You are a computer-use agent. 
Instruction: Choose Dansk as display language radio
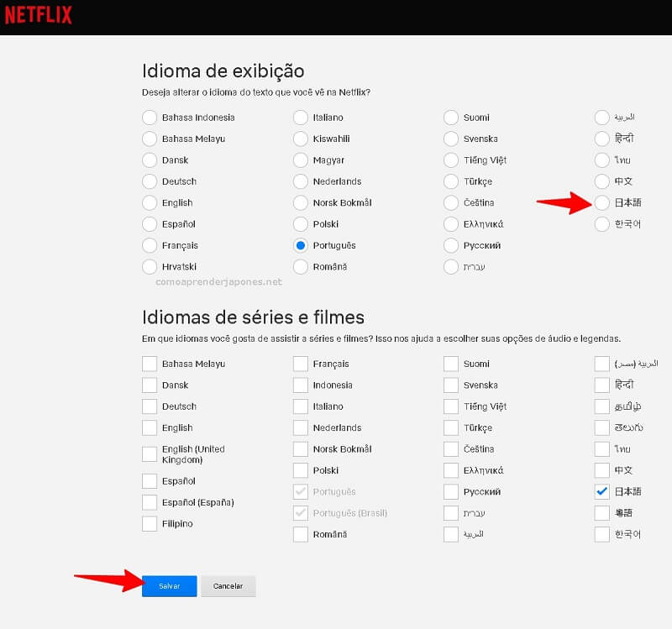pyautogui.click(x=150, y=160)
